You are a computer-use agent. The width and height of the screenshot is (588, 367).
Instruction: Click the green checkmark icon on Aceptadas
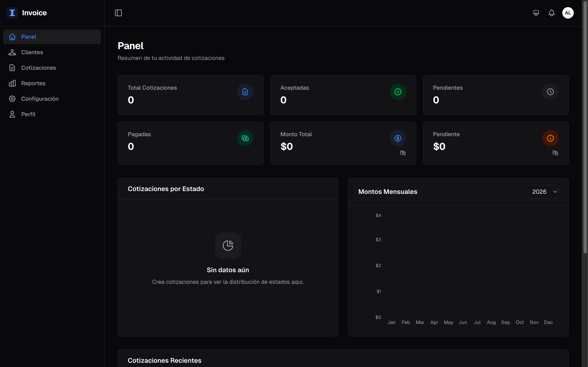click(x=398, y=92)
